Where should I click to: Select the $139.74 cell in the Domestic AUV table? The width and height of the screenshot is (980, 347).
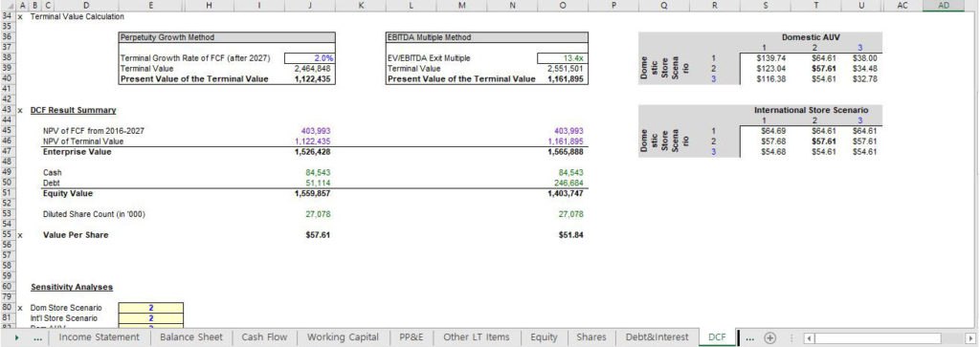[767, 58]
